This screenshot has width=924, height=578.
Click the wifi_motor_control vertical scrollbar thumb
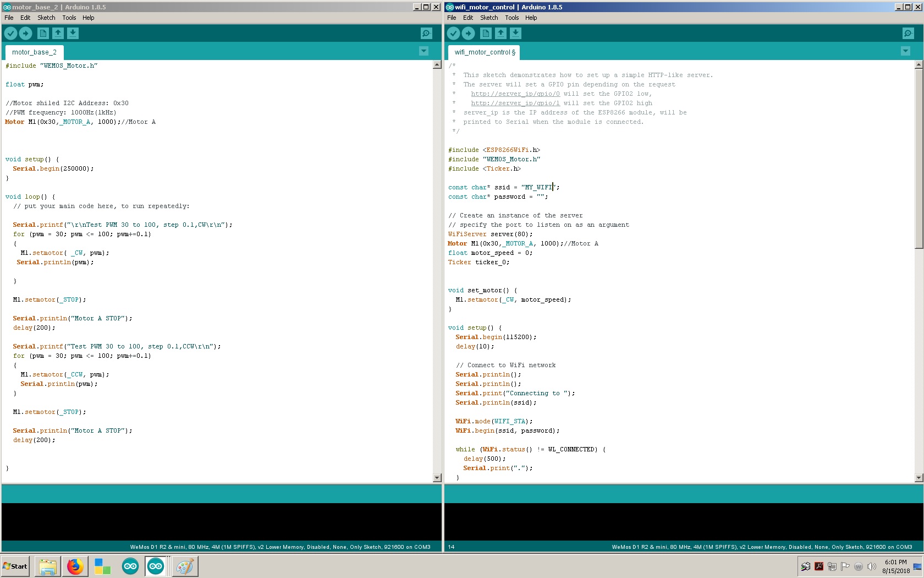pos(919,159)
